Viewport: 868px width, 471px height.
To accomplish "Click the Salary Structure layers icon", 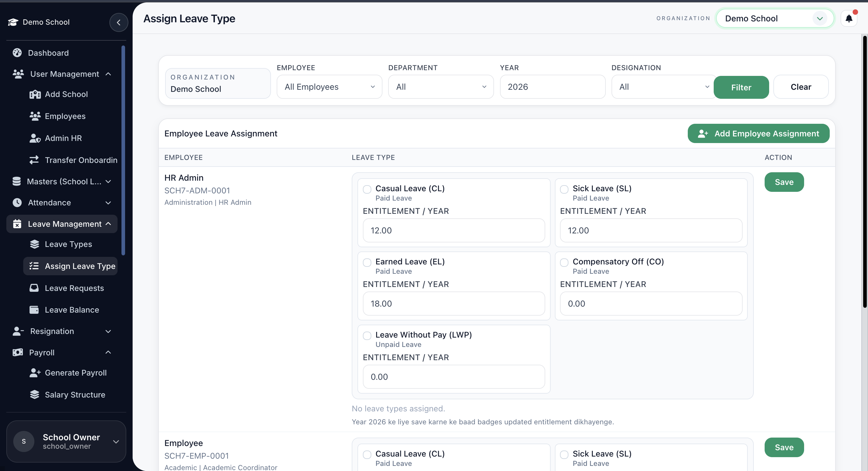I will [x=34, y=395].
